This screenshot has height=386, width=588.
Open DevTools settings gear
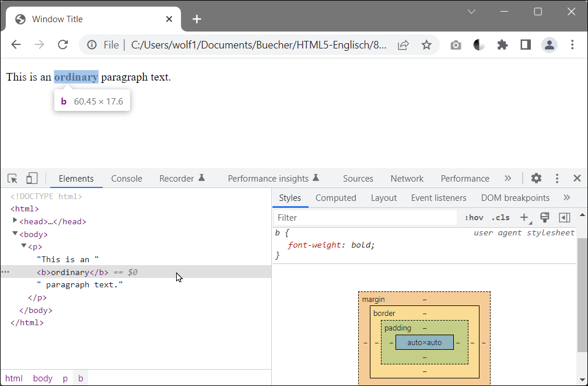535,178
